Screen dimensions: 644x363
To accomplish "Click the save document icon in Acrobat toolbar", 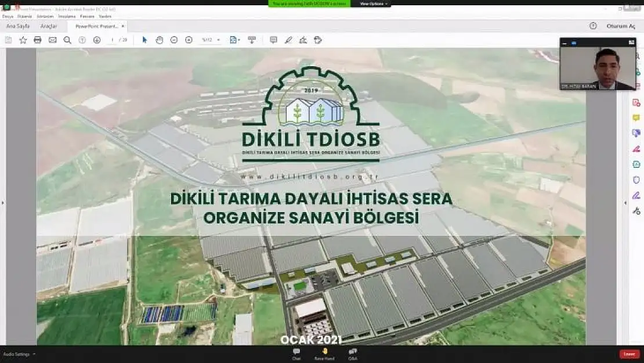I will pos(8,40).
